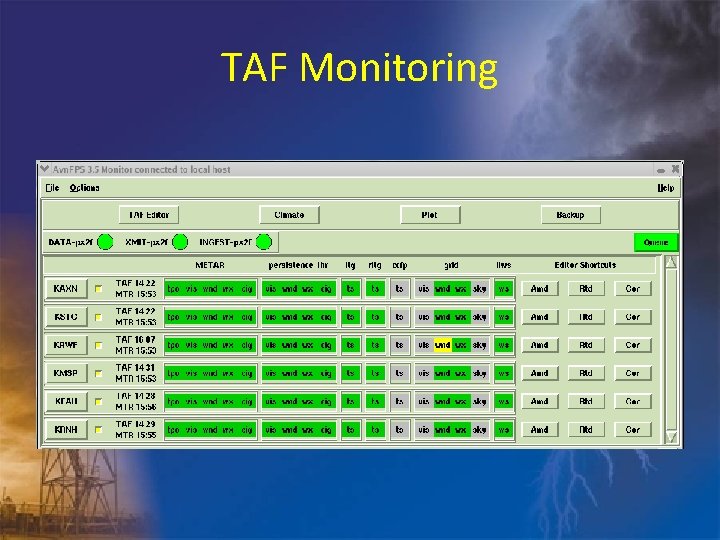720x540 pixels.
Task: Toggle the KAXN row checkbox
Action: coord(98,289)
